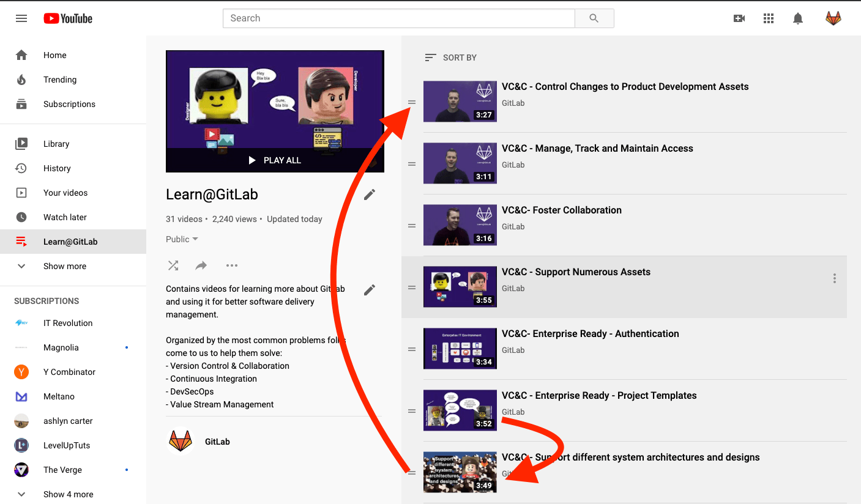The height and width of the screenshot is (504, 861).
Task: Click into the Search input field
Action: [x=398, y=18]
